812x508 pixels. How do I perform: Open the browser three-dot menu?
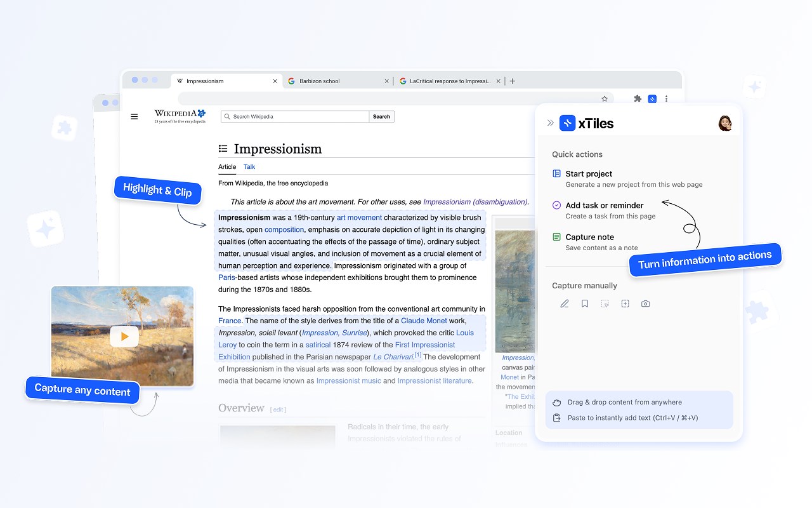point(666,99)
